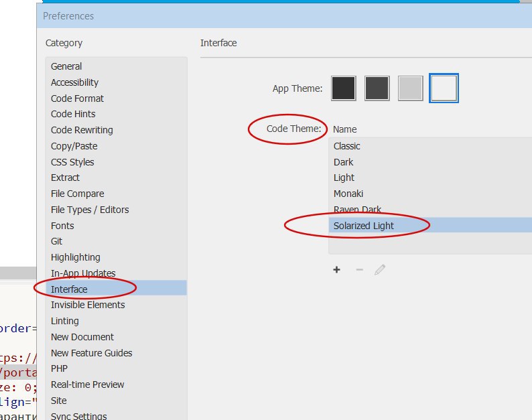Select the white App Theme swatch
This screenshot has width=532, height=420.
(x=444, y=88)
